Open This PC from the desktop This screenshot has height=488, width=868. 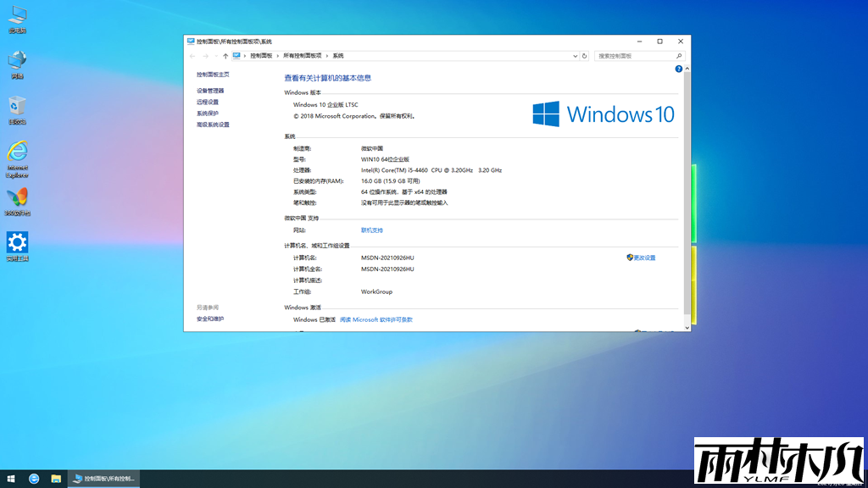click(17, 13)
